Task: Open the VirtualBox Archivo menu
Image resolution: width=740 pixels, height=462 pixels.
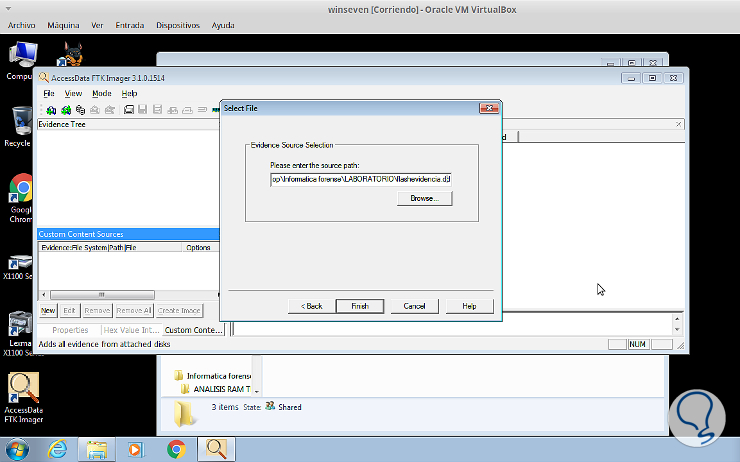Action: (21, 25)
